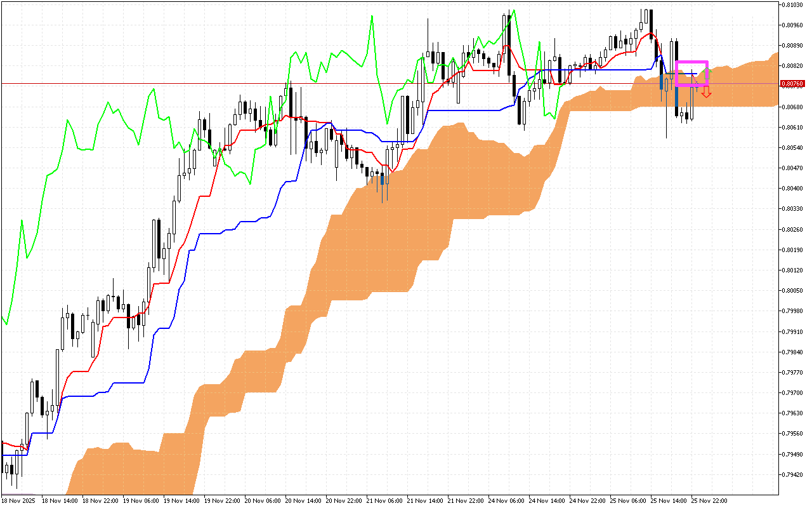This screenshot has width=812, height=508.
Task: Click the red down arrow signal marker
Action: [706, 94]
